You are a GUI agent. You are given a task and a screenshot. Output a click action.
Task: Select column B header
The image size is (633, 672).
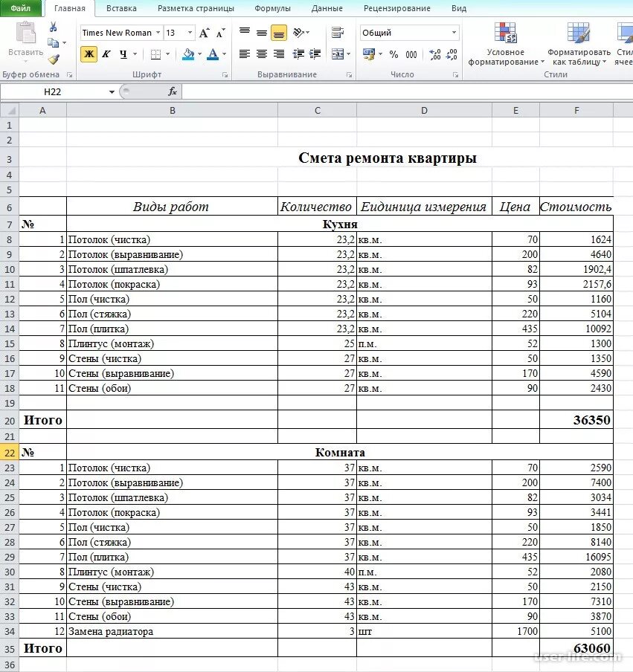click(x=173, y=111)
